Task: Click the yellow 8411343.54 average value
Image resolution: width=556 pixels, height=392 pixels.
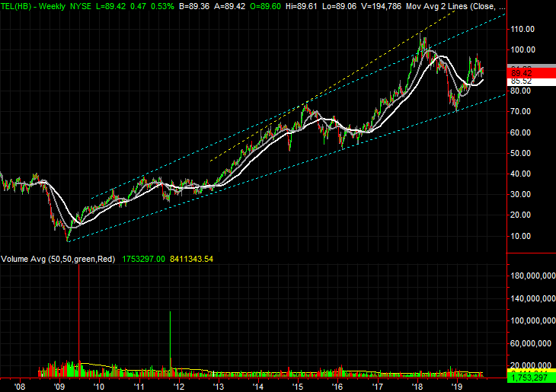Action: (191, 259)
